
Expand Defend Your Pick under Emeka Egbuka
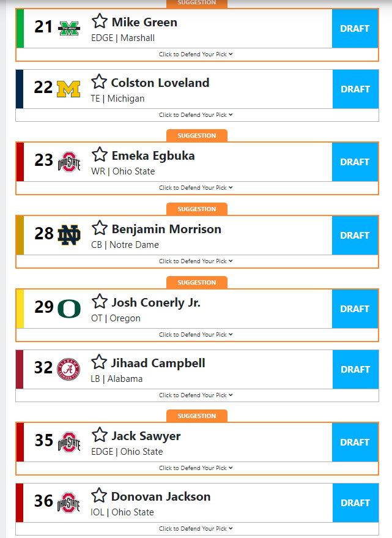(196, 188)
